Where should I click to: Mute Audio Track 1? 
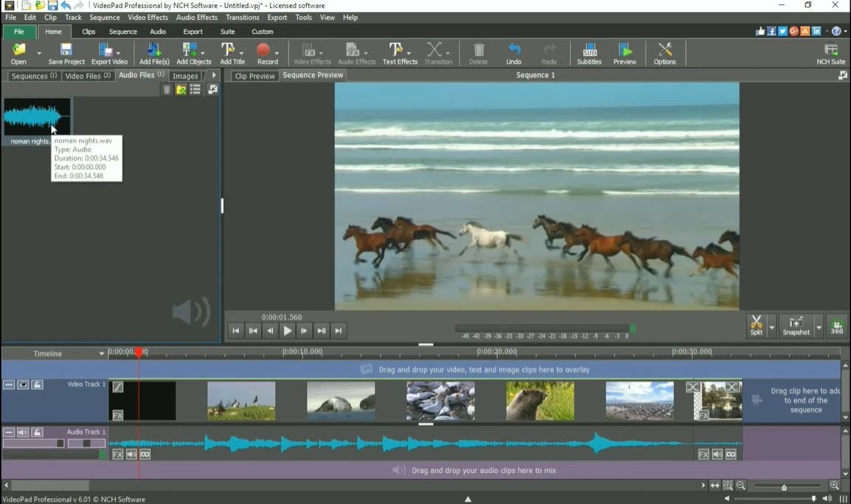coord(22,432)
